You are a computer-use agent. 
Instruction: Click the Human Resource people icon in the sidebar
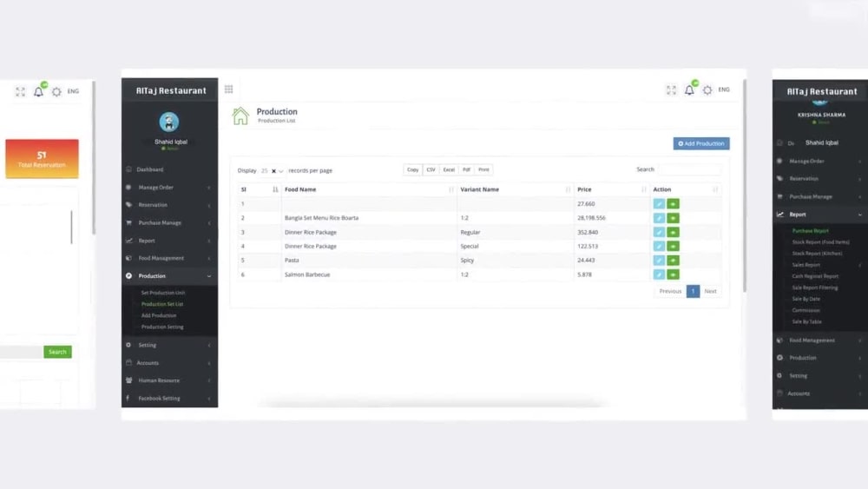click(x=129, y=380)
